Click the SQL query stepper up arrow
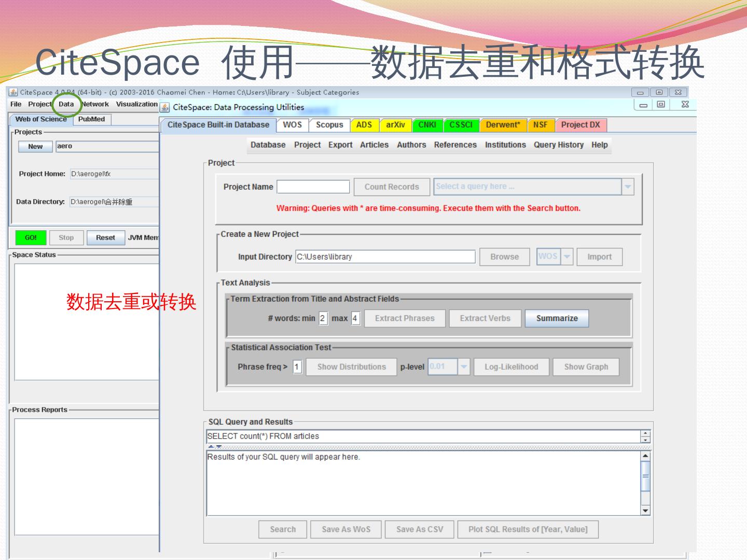Viewport: 747px width, 560px height. click(x=645, y=433)
